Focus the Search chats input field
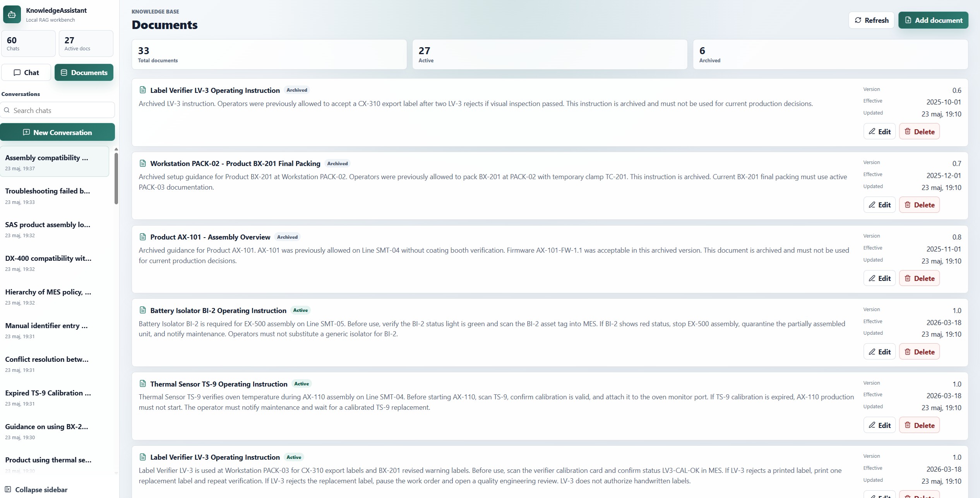The height and width of the screenshot is (498, 980). (x=57, y=110)
